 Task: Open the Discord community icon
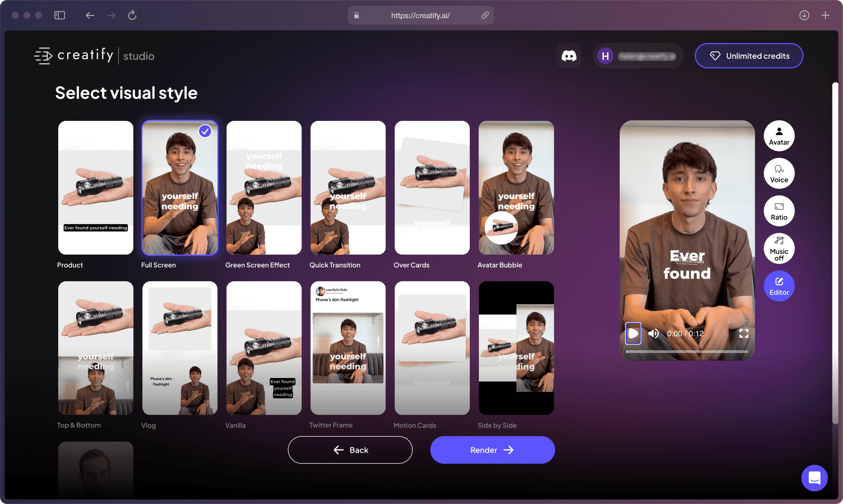click(568, 56)
